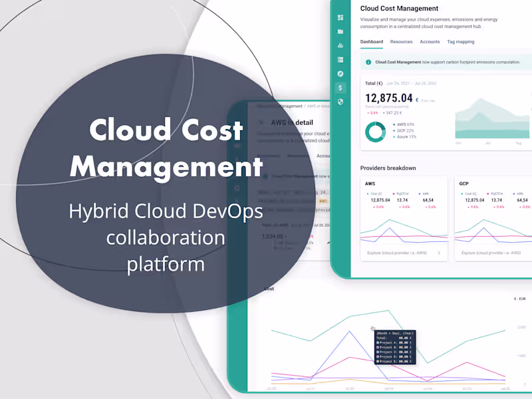Select the dollar Cost Management sidebar icon
Screen dimensions: 532x399
pos(341,88)
